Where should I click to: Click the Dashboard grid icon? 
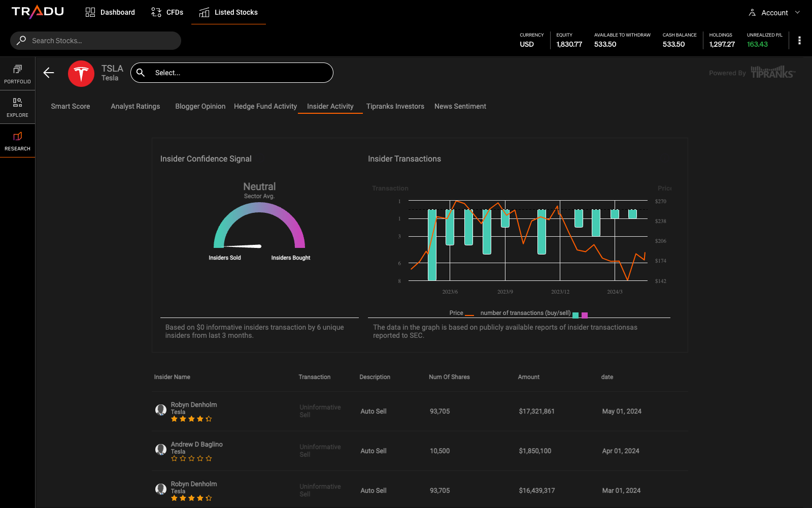click(90, 12)
